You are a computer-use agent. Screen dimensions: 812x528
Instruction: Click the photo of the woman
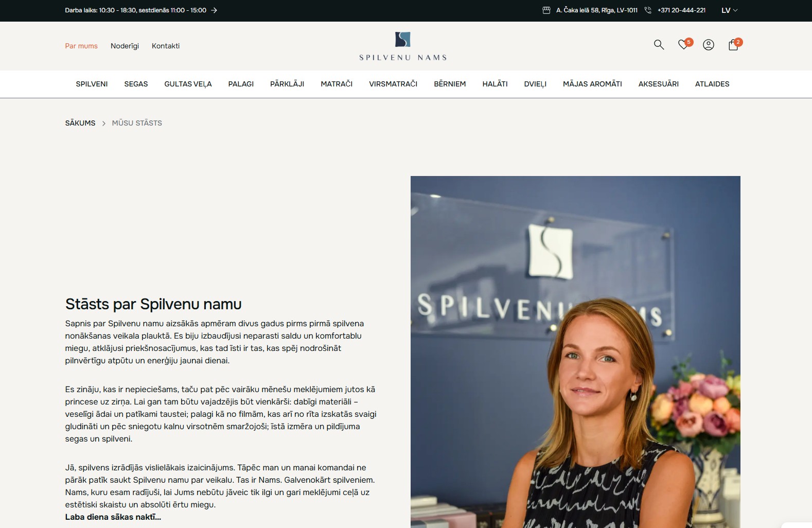tap(575, 352)
